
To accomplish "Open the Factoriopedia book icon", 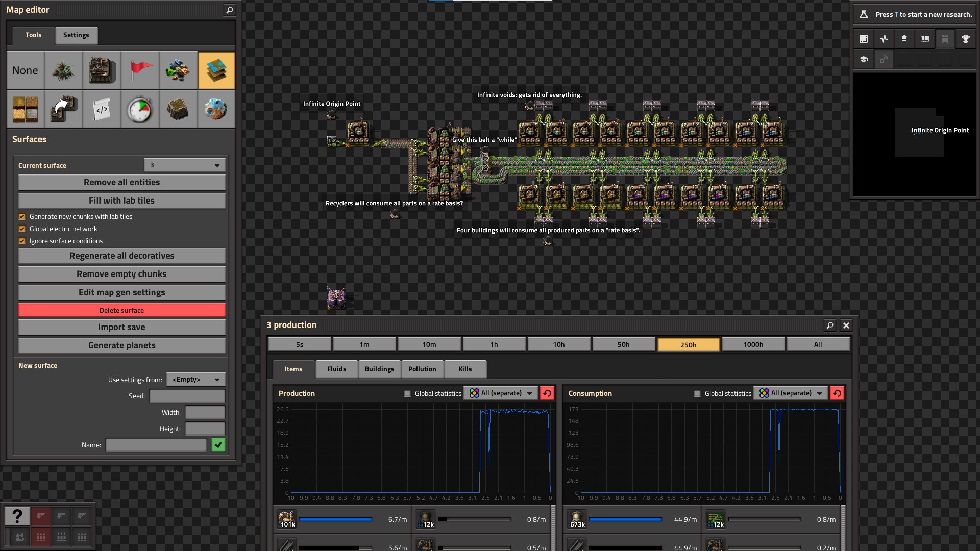I will [924, 39].
